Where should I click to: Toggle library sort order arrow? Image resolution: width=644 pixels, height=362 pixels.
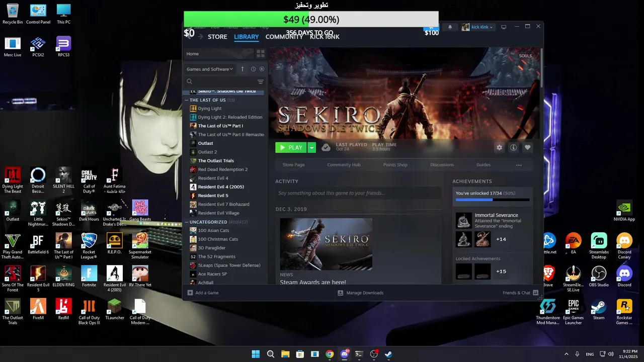[242, 69]
